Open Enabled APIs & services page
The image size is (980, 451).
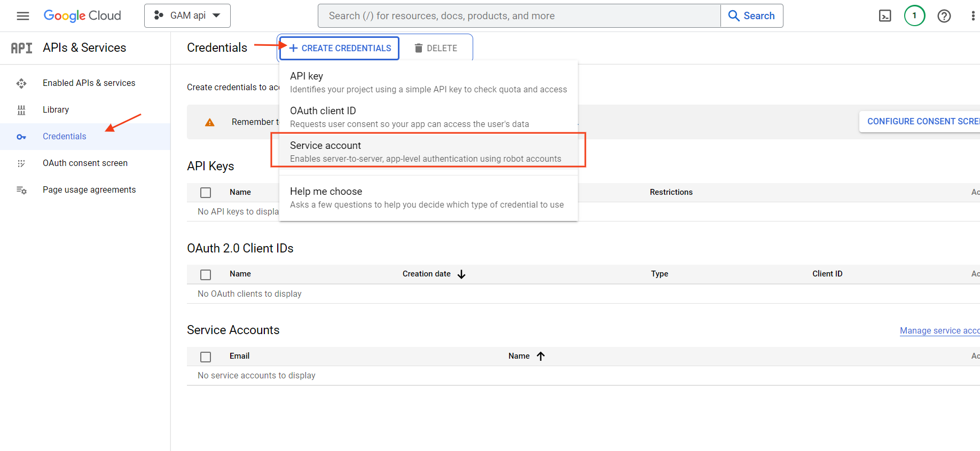coord(85,83)
